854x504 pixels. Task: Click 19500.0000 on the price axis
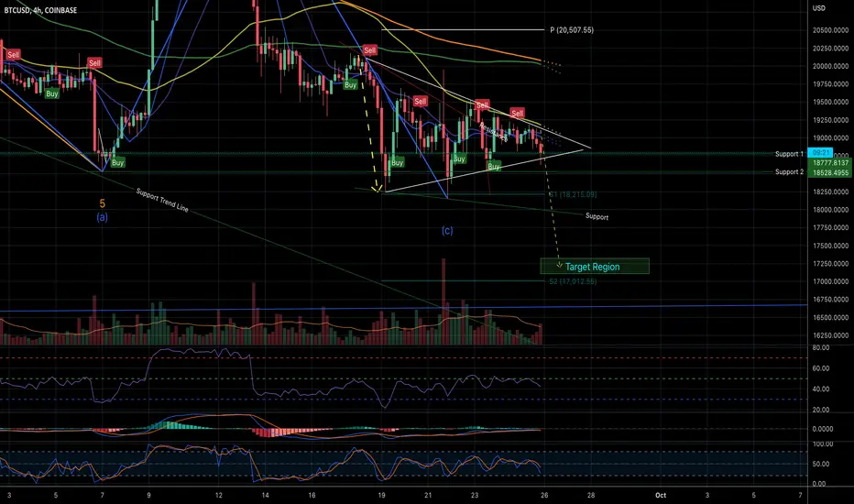tap(830, 103)
